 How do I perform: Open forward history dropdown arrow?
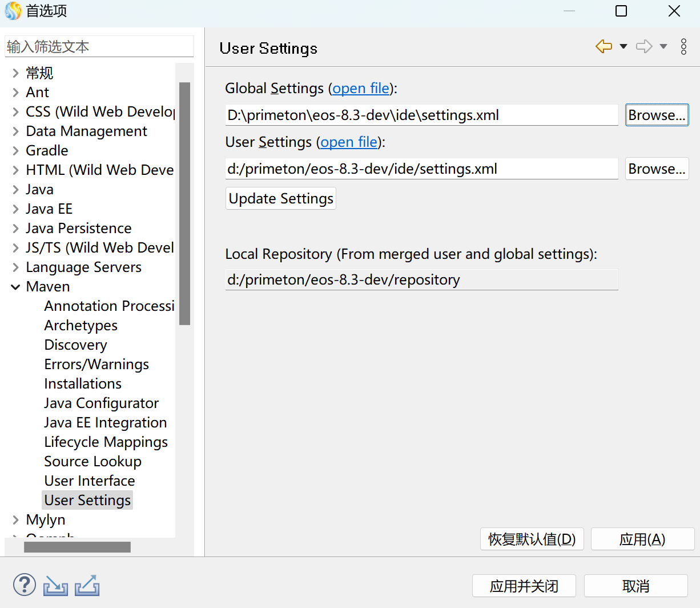tap(663, 47)
